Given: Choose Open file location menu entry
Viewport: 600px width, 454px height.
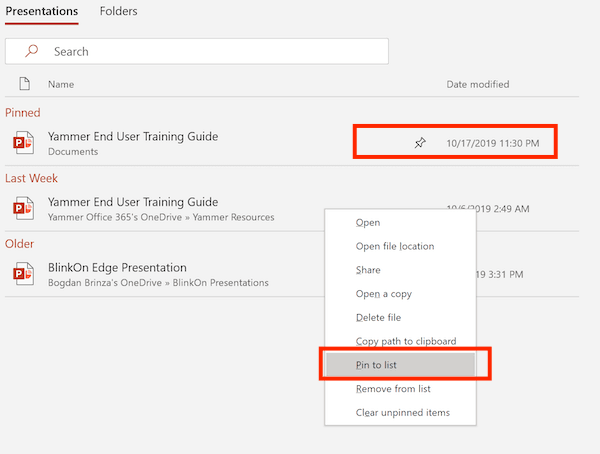Looking at the screenshot, I should [x=400, y=246].
